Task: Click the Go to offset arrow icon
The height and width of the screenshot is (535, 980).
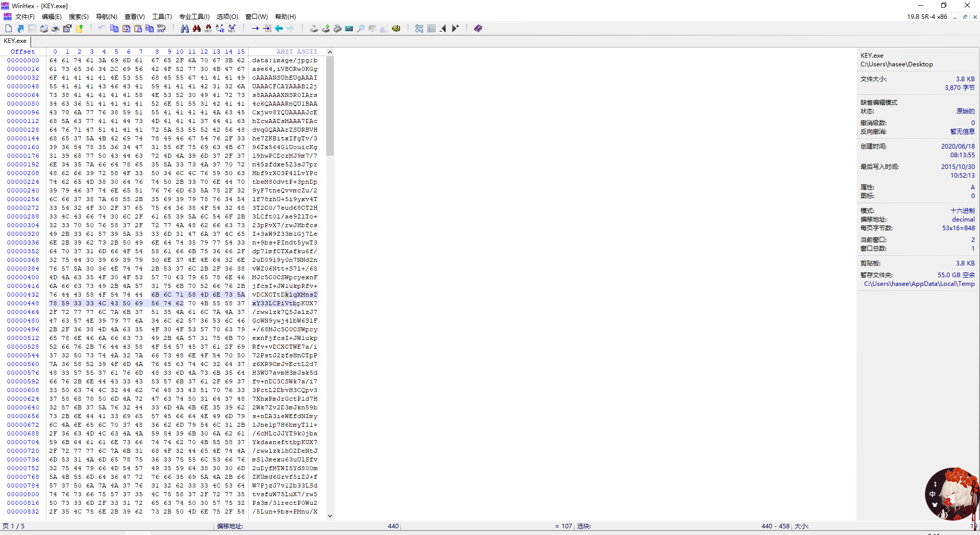Action: pos(255,29)
